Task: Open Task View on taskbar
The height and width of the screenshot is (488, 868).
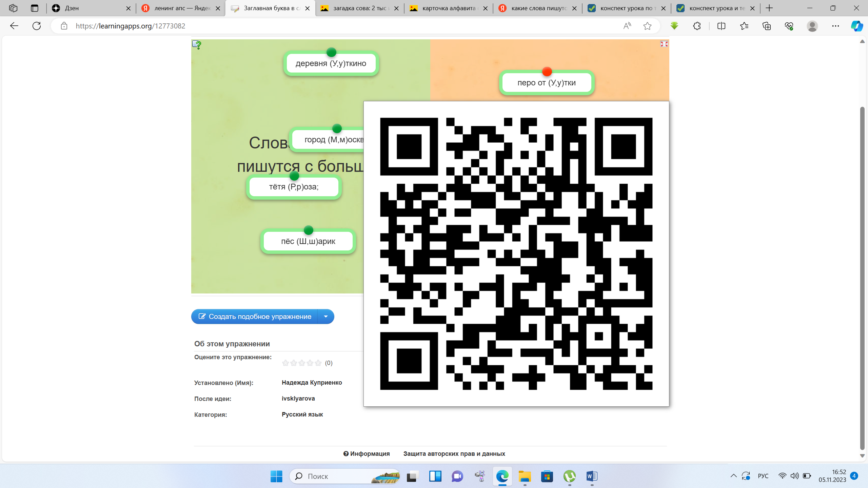Action: coord(412,476)
